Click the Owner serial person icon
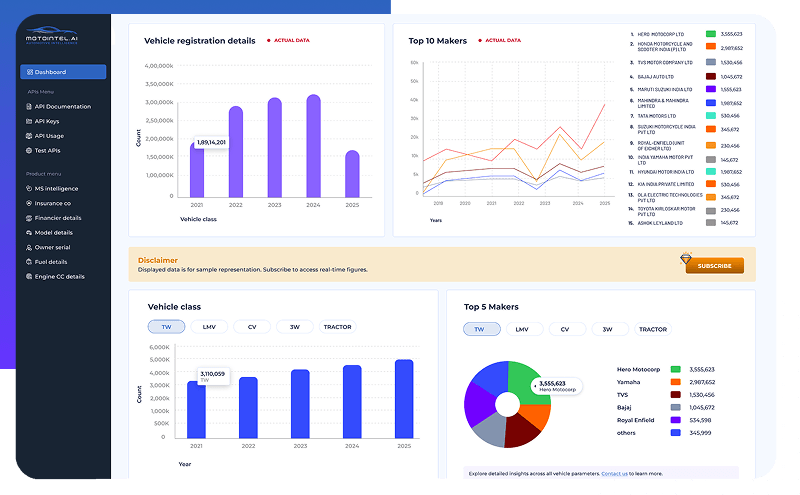Viewport: 800px width, 495px height. pyautogui.click(x=29, y=248)
